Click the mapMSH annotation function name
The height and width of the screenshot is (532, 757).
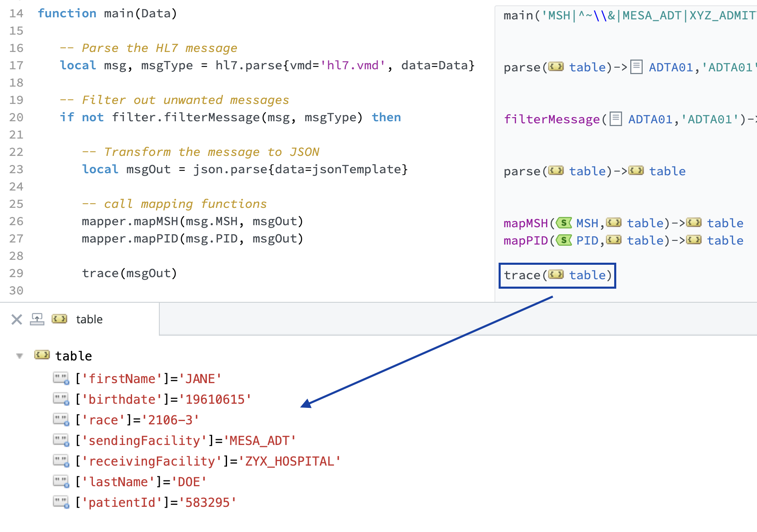pos(525,223)
